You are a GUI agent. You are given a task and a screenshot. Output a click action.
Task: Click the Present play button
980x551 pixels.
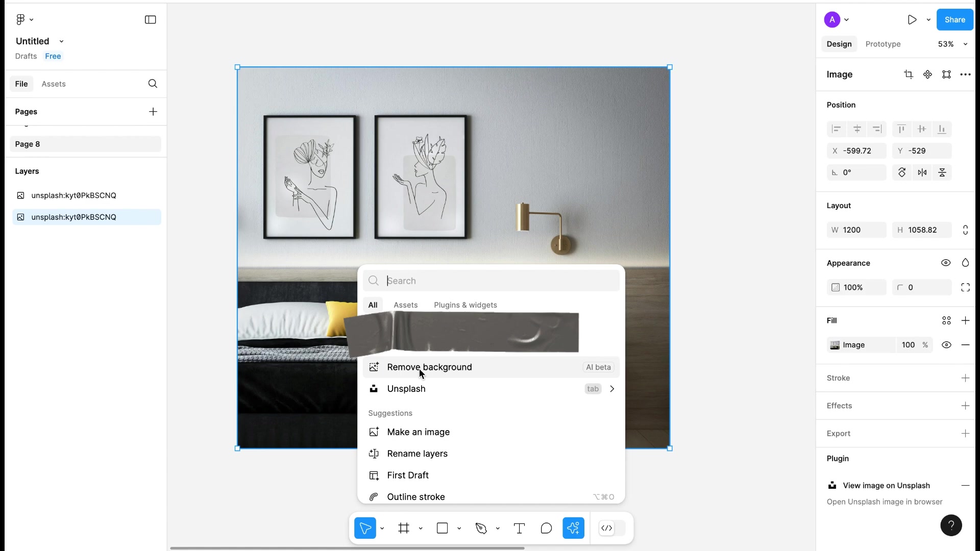click(912, 19)
